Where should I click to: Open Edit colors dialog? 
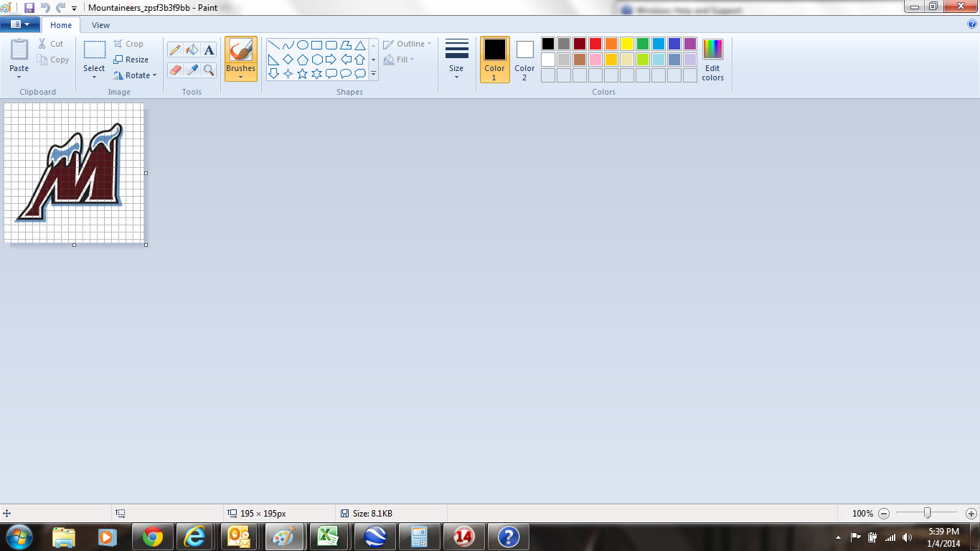712,60
